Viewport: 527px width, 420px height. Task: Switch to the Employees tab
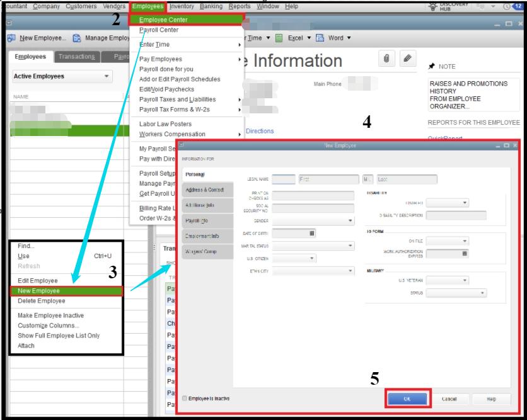[30, 57]
